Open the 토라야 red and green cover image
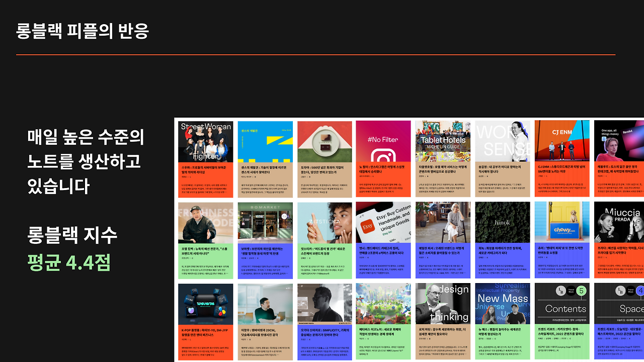 pyautogui.click(x=325, y=141)
